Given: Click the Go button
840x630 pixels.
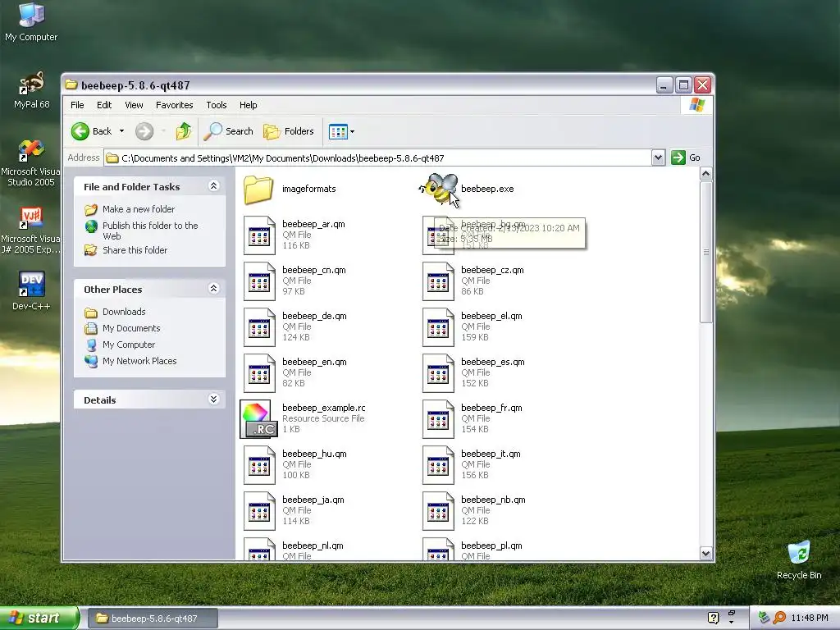Looking at the screenshot, I should click(x=687, y=157).
